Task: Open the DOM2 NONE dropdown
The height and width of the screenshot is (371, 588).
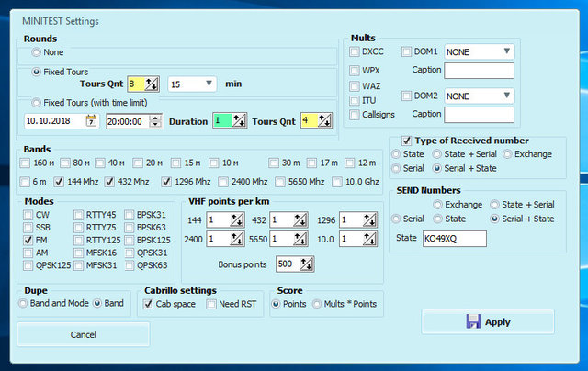Action: coord(480,96)
